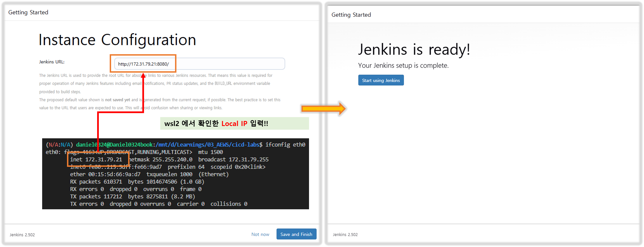
Task: Click the 'RX packets 610371' terminal line
Action: click(x=96, y=182)
